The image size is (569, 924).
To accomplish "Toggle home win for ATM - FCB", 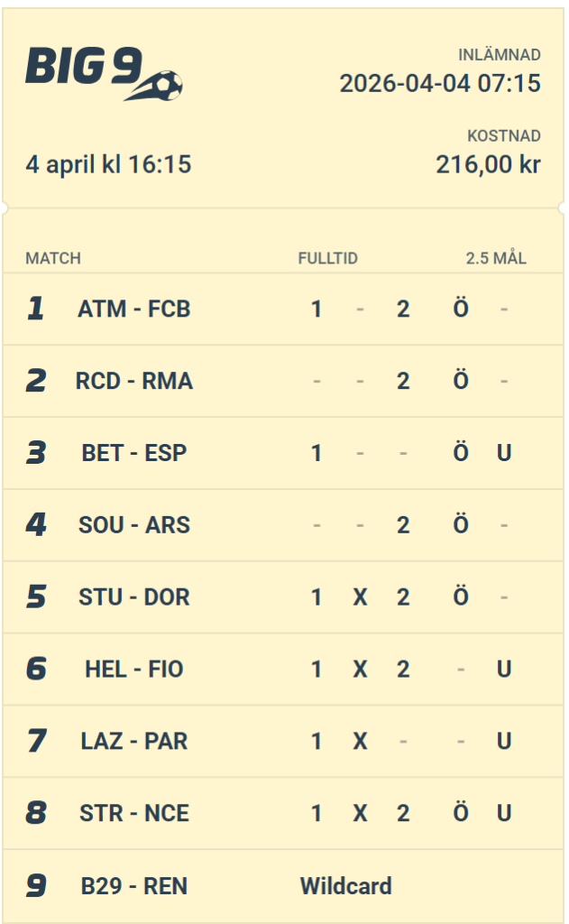I will click(317, 310).
